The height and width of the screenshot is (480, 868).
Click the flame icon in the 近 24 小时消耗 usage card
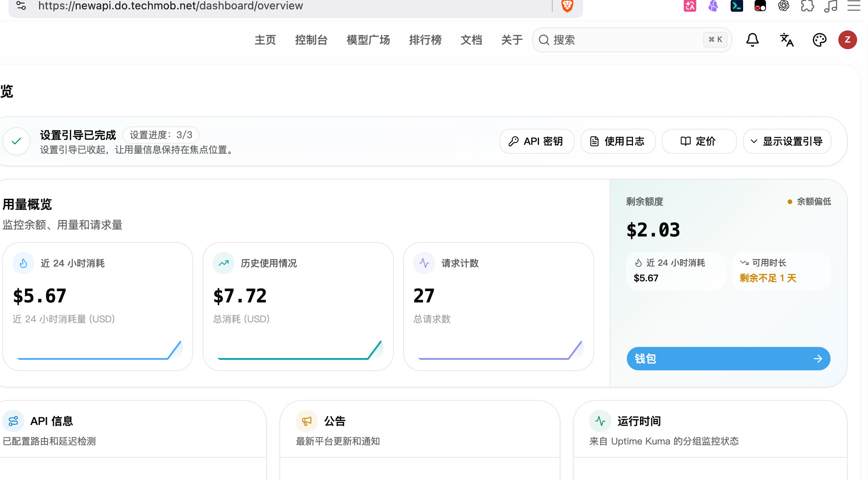point(23,263)
